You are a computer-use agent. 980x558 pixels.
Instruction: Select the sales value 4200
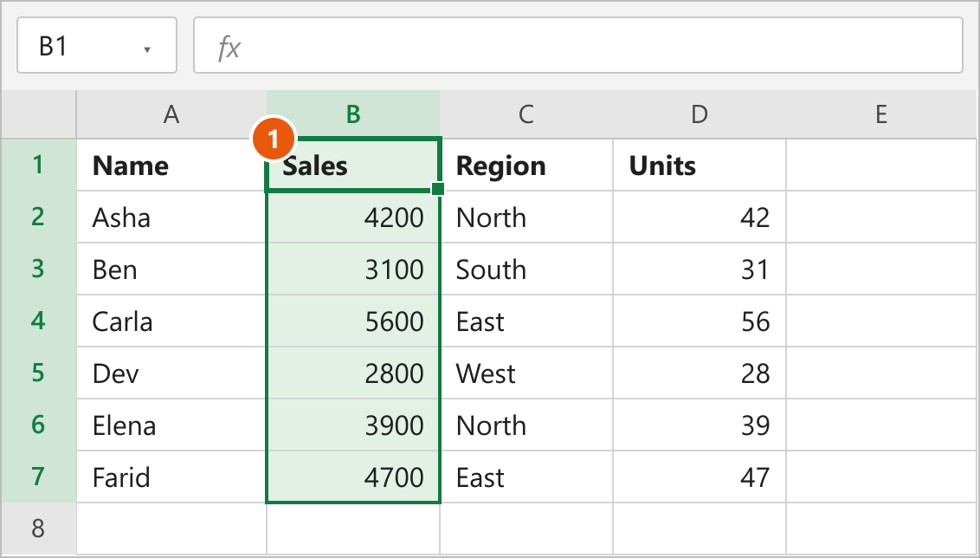[353, 217]
